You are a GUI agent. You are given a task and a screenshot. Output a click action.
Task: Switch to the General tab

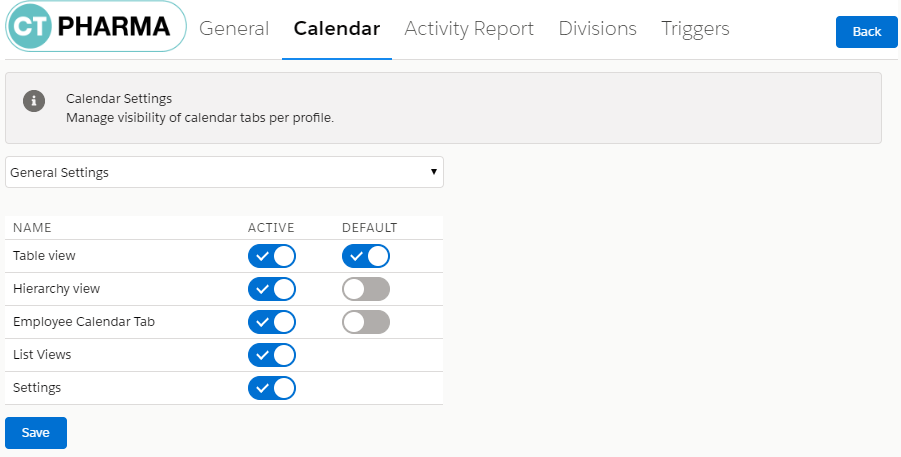point(234,29)
